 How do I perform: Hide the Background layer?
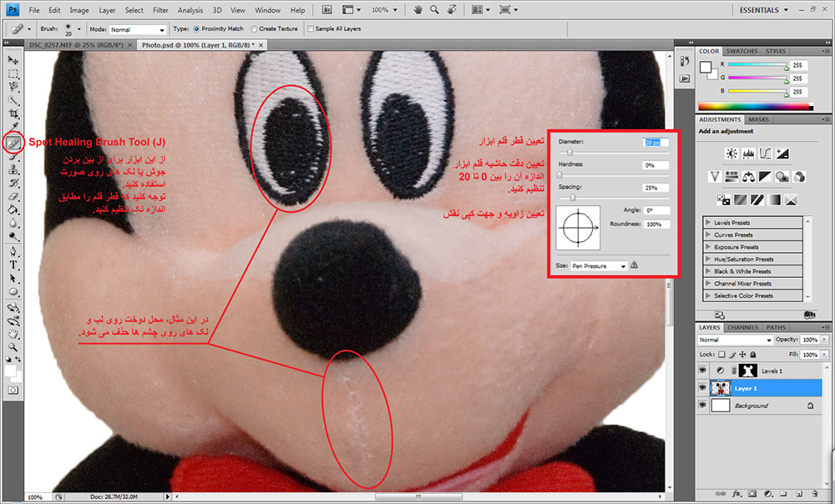[x=702, y=406]
